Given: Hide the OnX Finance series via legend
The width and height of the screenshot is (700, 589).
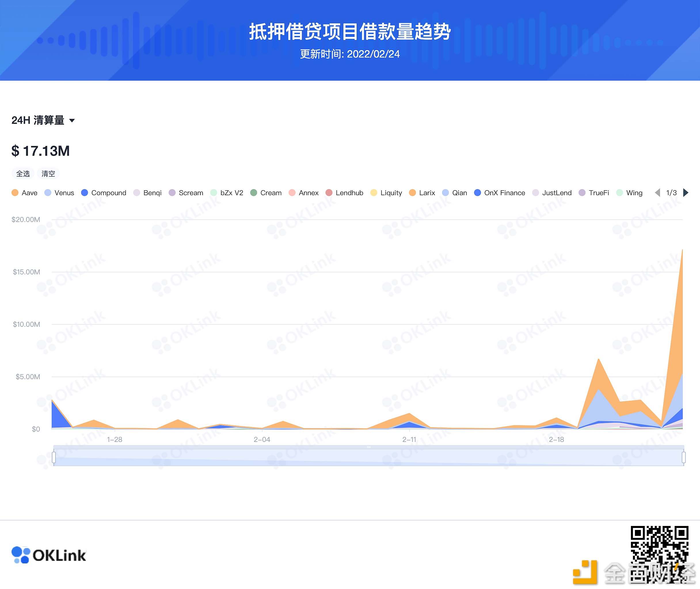Looking at the screenshot, I should point(500,193).
